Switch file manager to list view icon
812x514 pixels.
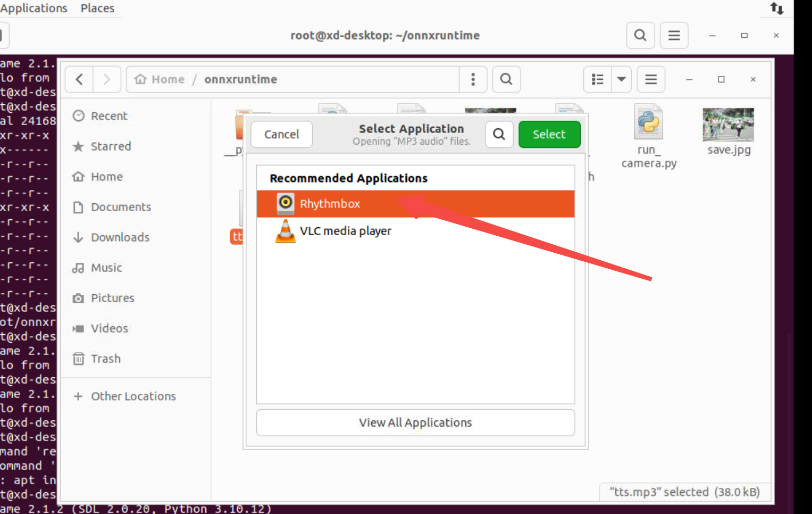point(598,79)
